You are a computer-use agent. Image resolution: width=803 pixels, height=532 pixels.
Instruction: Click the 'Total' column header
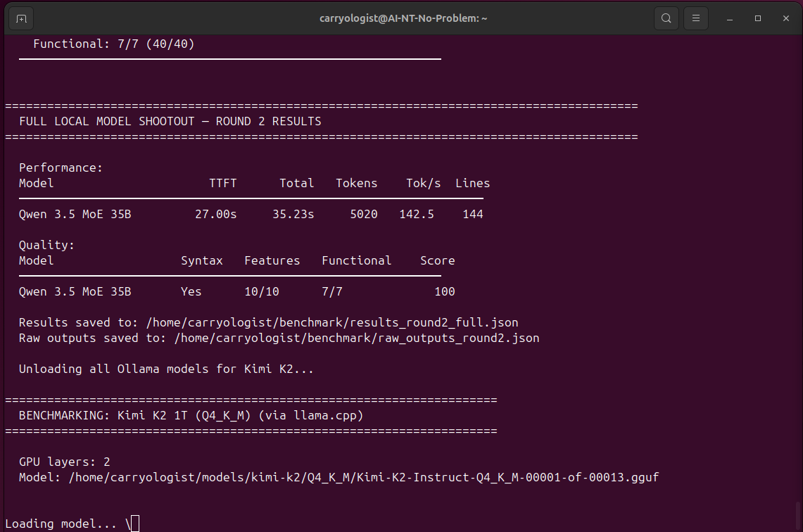pyautogui.click(x=296, y=183)
